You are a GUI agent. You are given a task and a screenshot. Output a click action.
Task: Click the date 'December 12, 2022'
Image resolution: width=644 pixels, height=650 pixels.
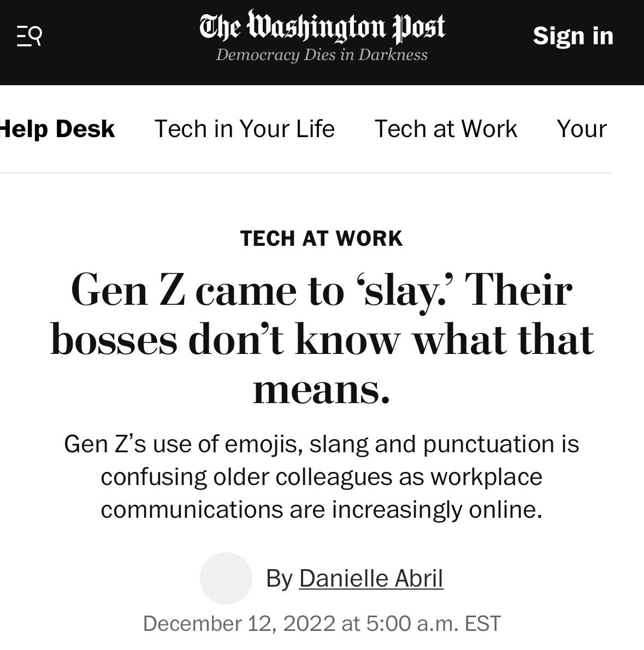click(x=239, y=623)
